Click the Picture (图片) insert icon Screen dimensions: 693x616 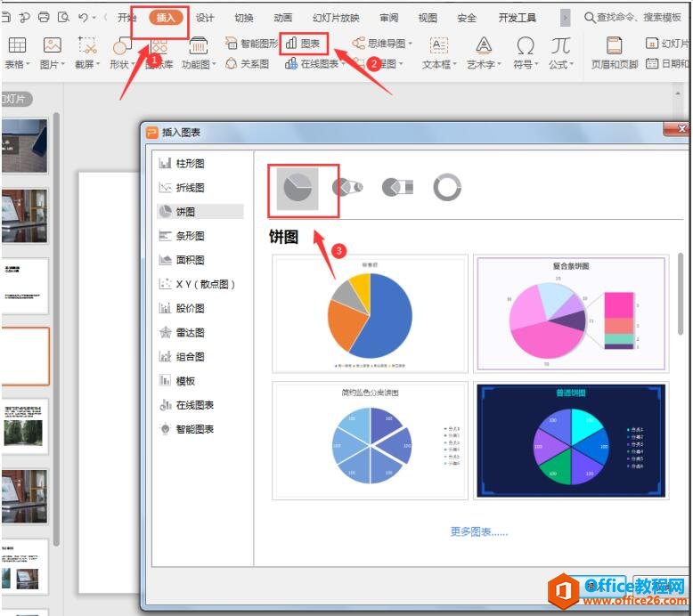(53, 45)
